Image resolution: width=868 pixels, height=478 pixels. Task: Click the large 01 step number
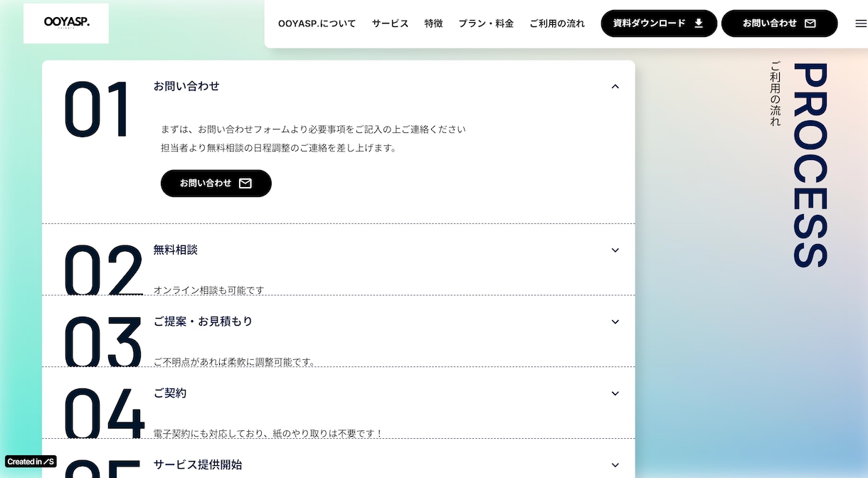point(97,109)
